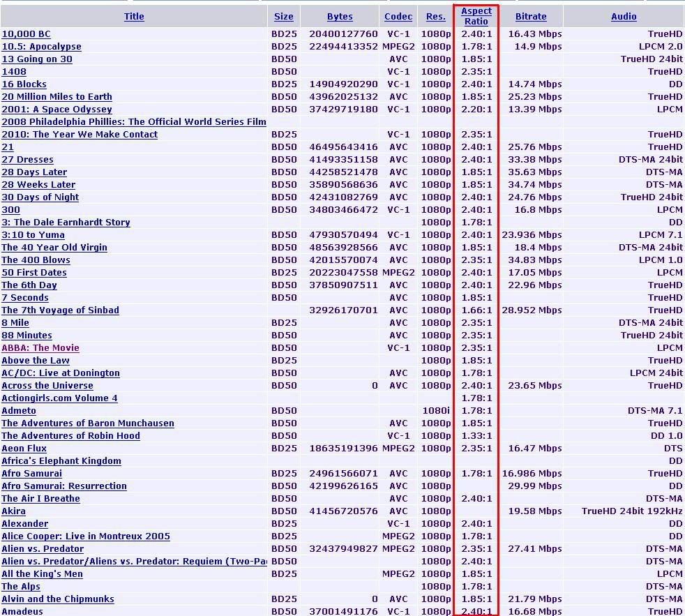Screen dimensions: 685x616
Task: Sort list by Codec header
Action: click(x=398, y=17)
